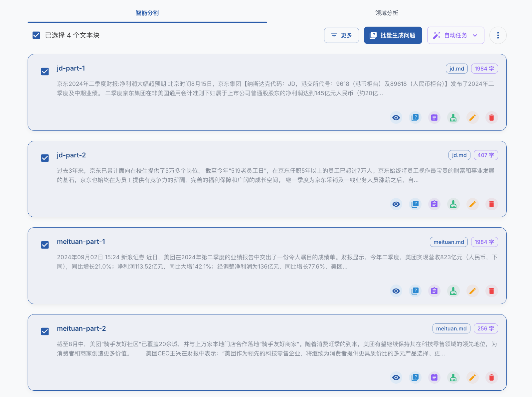Screen dimensions: 532x397
Task: Select the 智能分割 tab
Action: click(x=147, y=13)
